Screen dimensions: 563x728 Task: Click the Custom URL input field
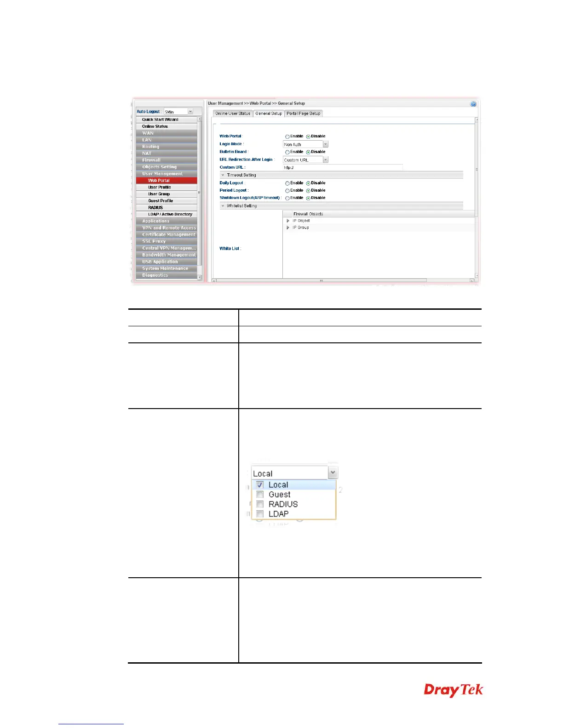pos(343,168)
